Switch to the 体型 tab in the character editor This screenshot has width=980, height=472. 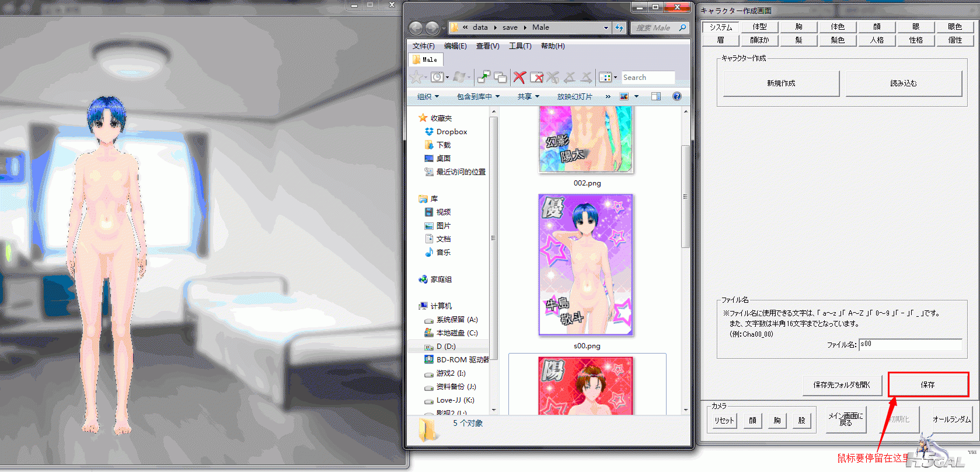click(x=759, y=27)
